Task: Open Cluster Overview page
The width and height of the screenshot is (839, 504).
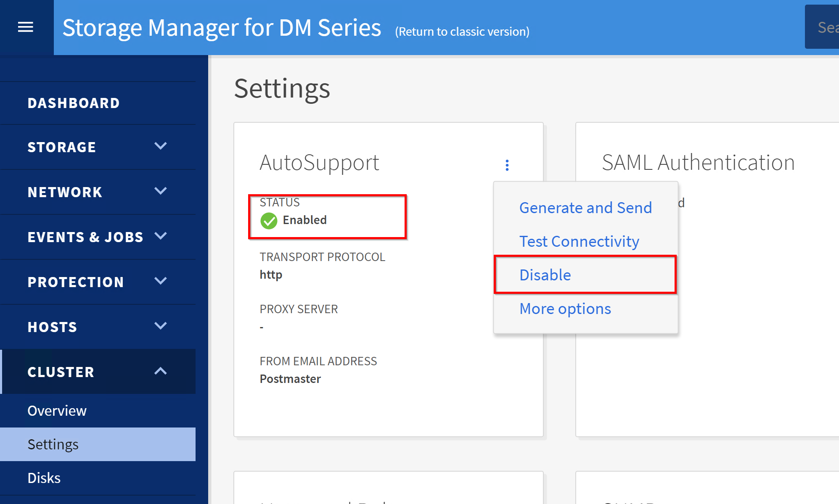Action: point(57,411)
